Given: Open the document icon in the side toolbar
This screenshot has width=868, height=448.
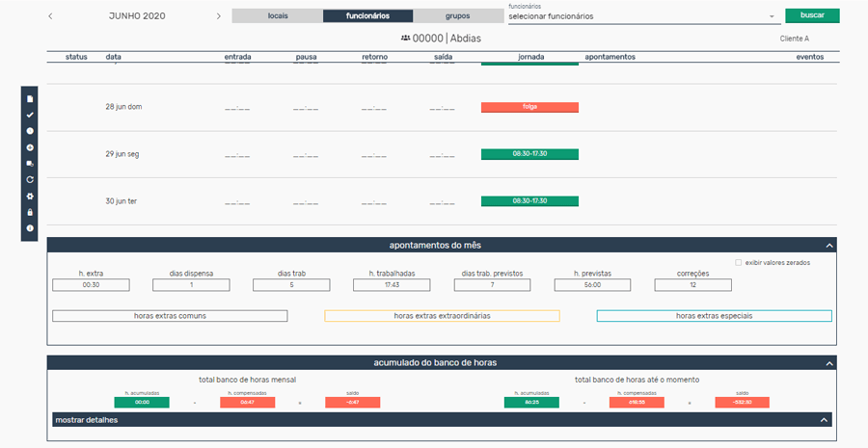Looking at the screenshot, I should pos(30,99).
